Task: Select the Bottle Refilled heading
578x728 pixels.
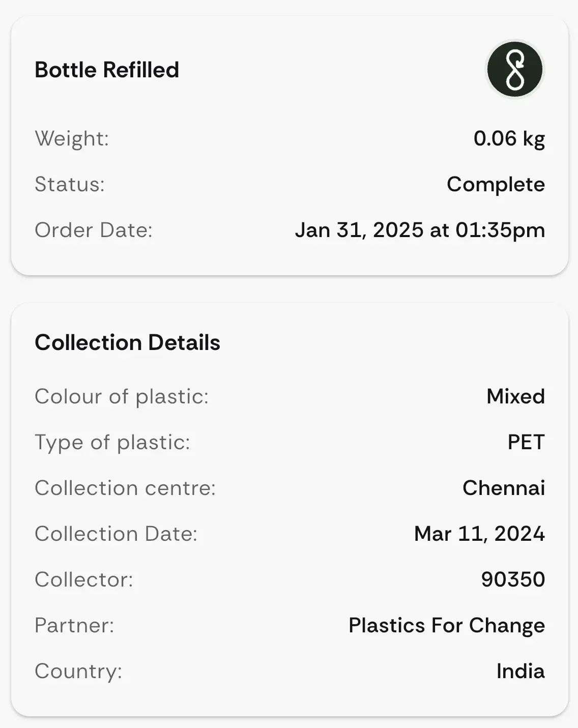Action: (x=107, y=70)
